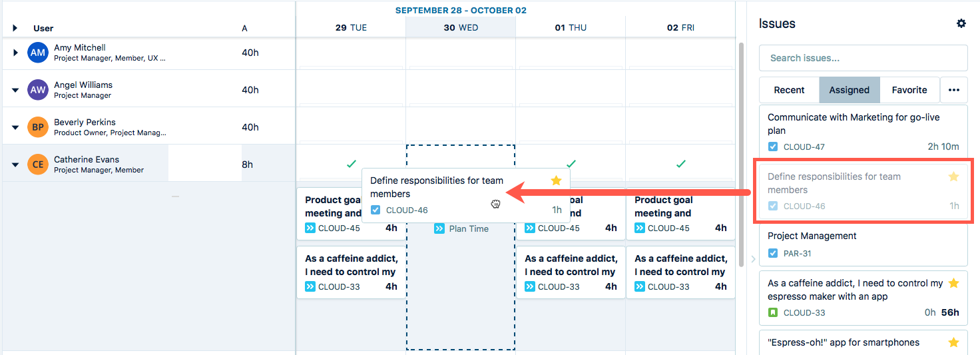Click Angel Williams' AW avatar
This screenshot has width=980, height=355.
(x=38, y=90)
